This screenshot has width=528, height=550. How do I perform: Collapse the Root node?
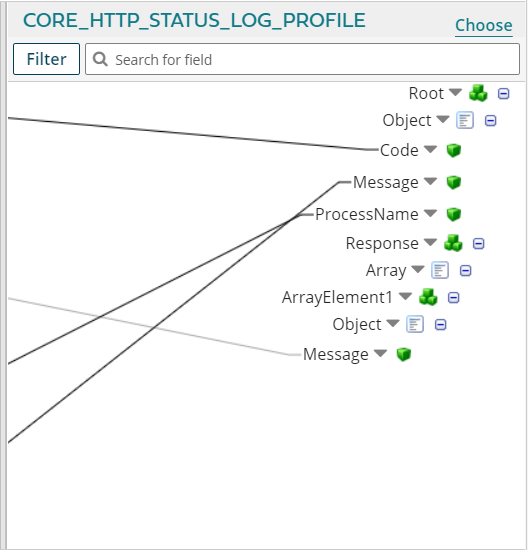(x=504, y=94)
